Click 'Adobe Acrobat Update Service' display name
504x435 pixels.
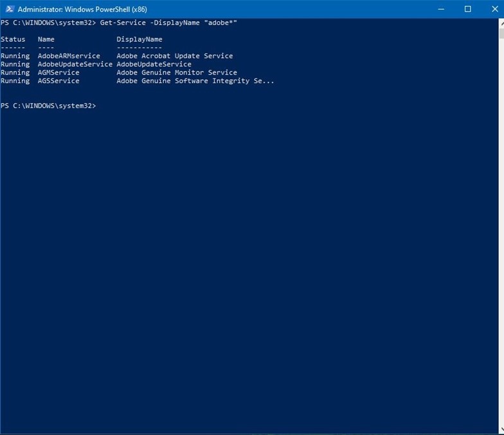[174, 56]
